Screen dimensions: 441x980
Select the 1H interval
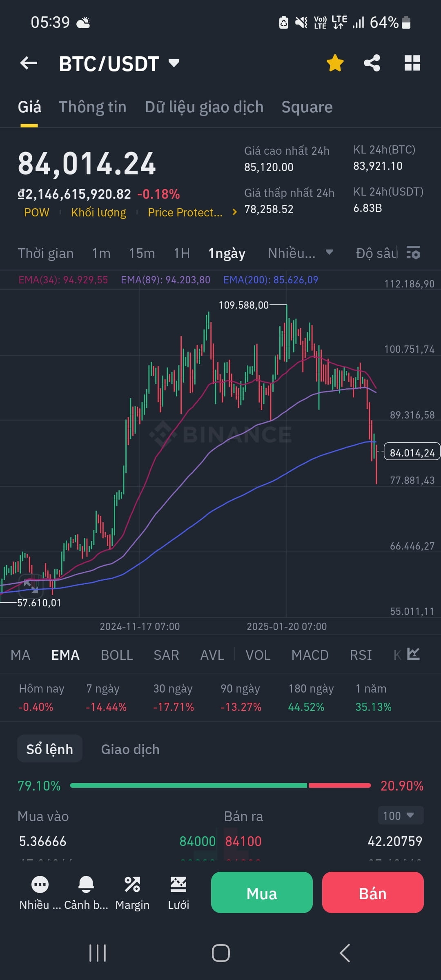182,253
